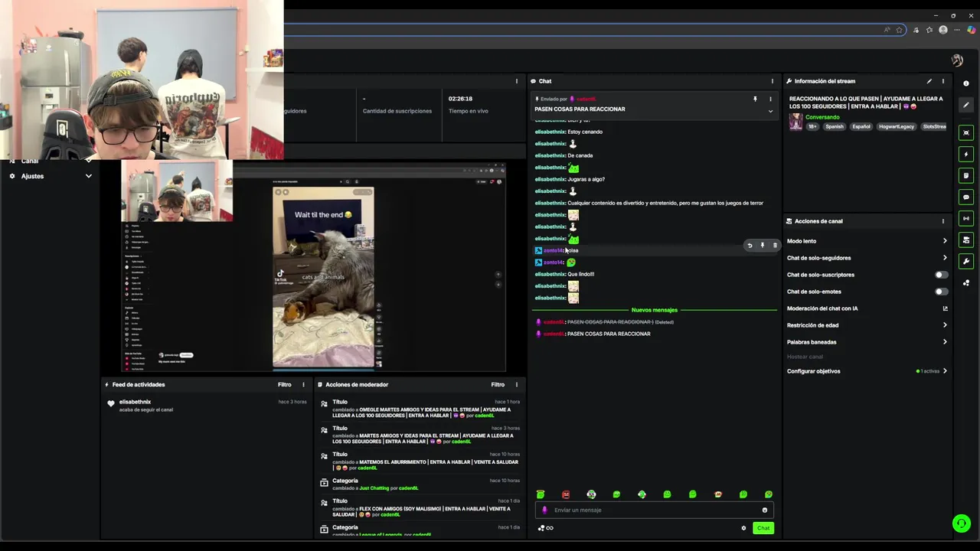The image size is (980, 551).
Task: Open the green headset support bubble
Action: coord(961,523)
